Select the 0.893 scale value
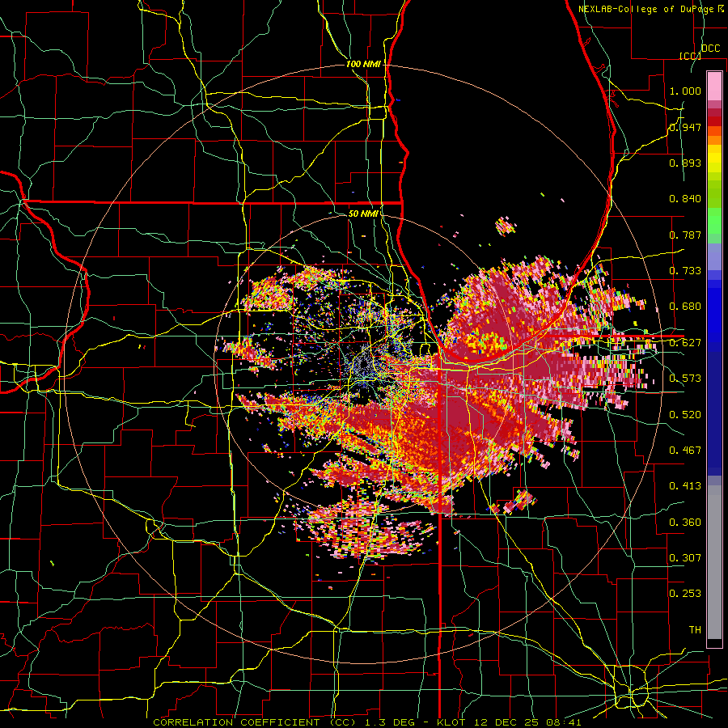The height and width of the screenshot is (728, 728). 685,163
